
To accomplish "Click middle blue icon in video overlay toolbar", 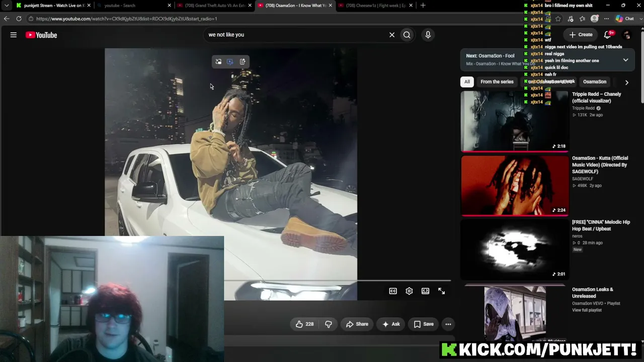I will click(230, 62).
